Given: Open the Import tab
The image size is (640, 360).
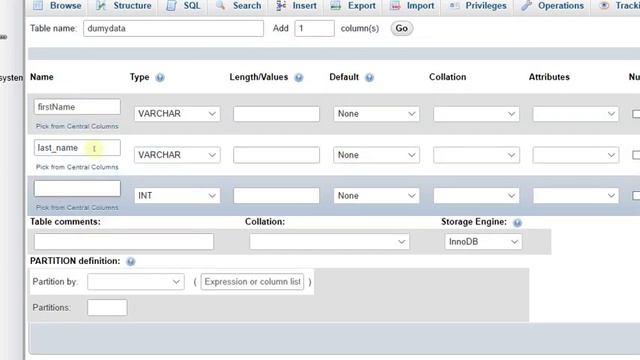Looking at the screenshot, I should [x=412, y=6].
